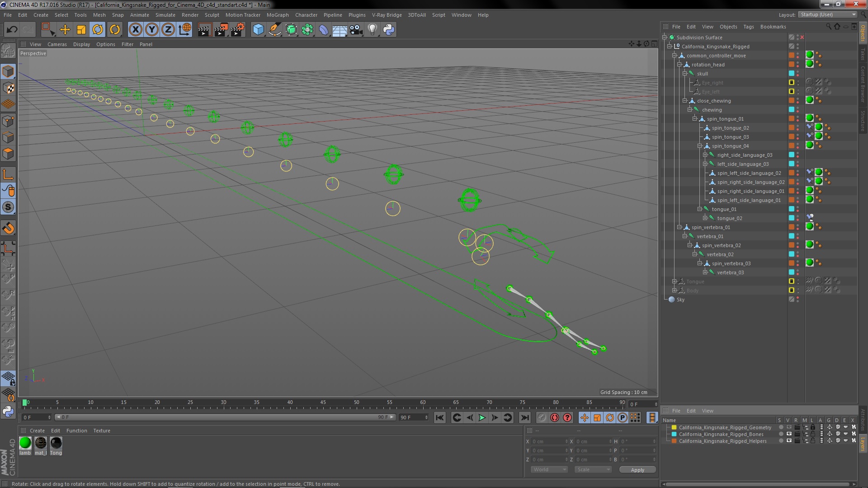Activate the Enable Axis tool
The image size is (868, 488).
[8, 174]
